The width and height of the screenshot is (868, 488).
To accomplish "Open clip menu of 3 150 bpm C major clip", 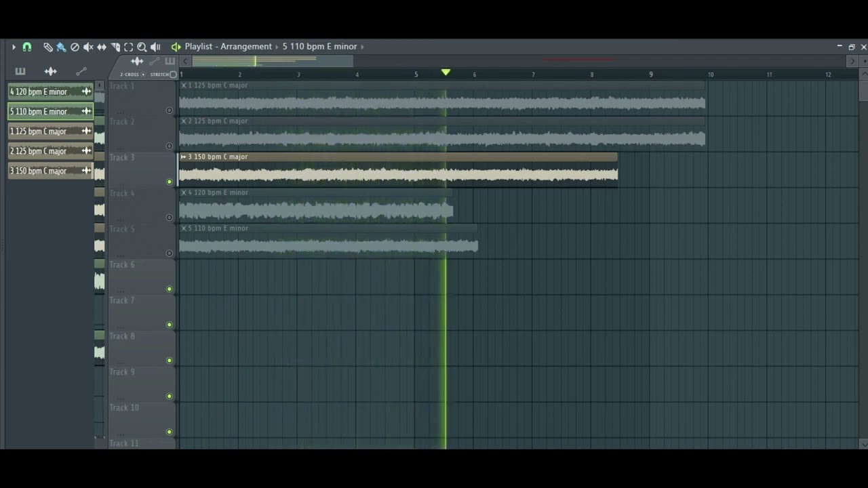I will pos(183,157).
